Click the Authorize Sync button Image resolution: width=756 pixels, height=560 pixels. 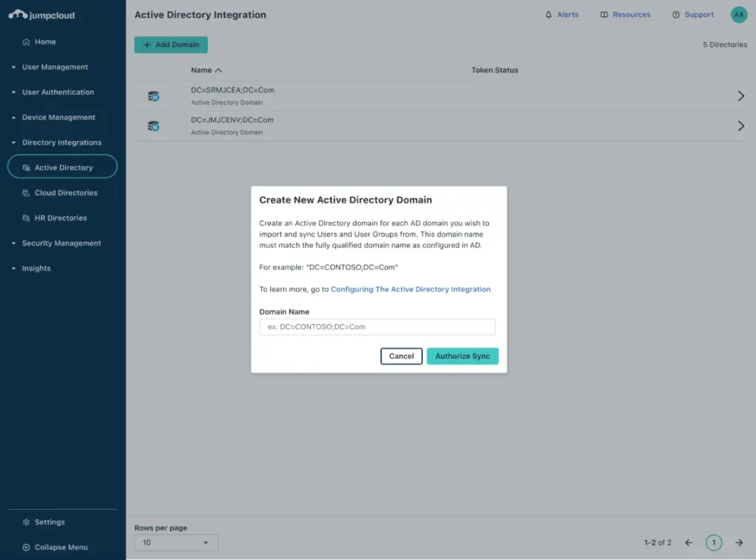tap(462, 356)
